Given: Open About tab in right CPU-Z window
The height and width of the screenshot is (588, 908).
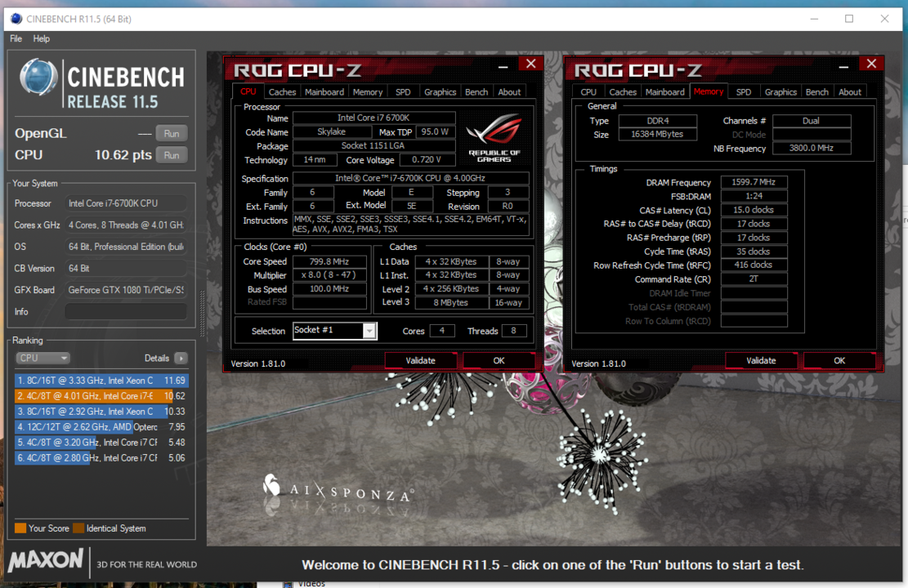Looking at the screenshot, I should [850, 92].
